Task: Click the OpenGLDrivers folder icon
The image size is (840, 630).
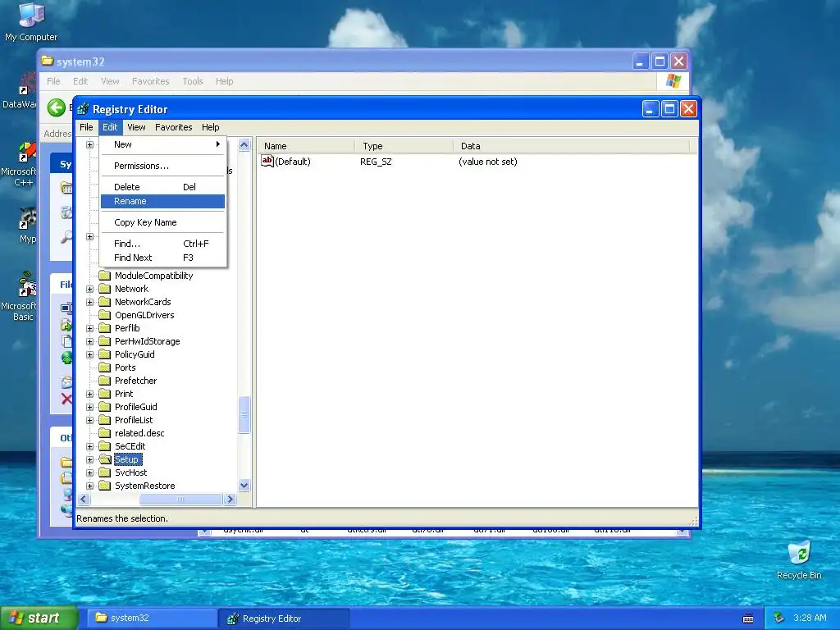Action: click(x=105, y=315)
